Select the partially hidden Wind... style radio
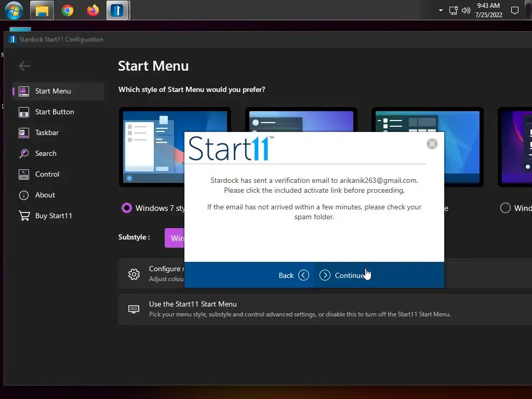Viewport: 532px width, 399px height. point(505,208)
